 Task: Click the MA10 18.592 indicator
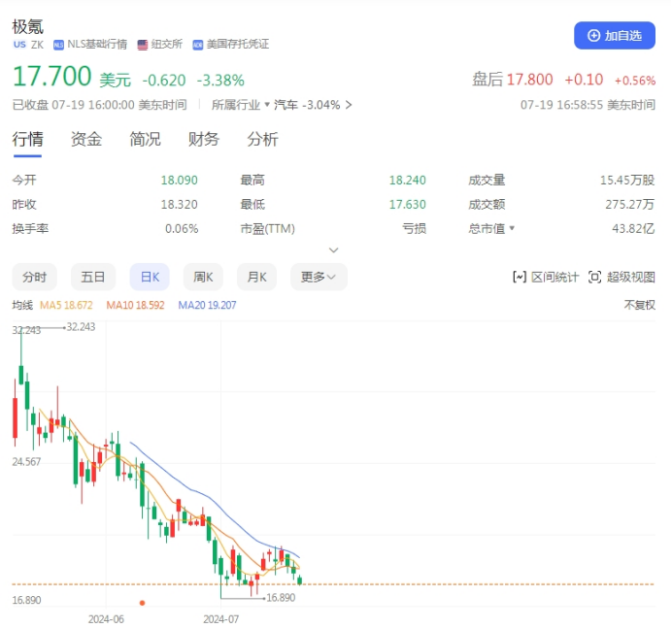(x=135, y=305)
